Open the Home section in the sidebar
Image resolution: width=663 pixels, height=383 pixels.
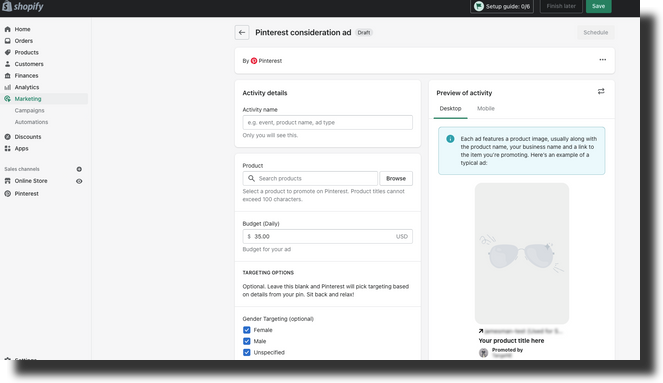point(22,29)
